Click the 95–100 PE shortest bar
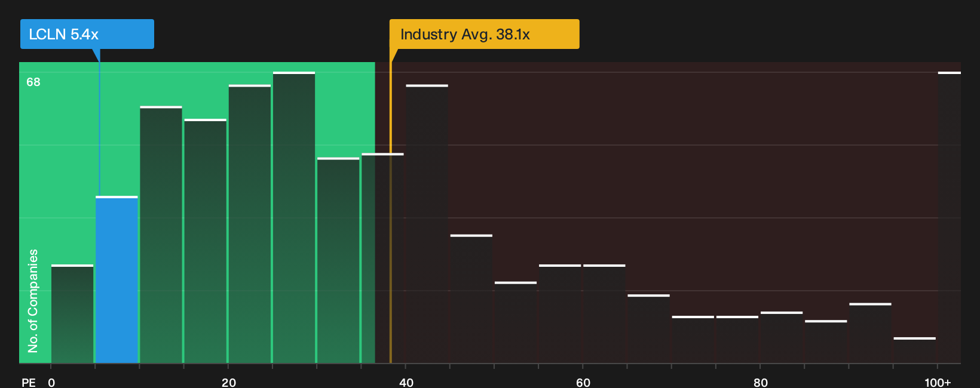This screenshot has height=388, width=980. 914,350
